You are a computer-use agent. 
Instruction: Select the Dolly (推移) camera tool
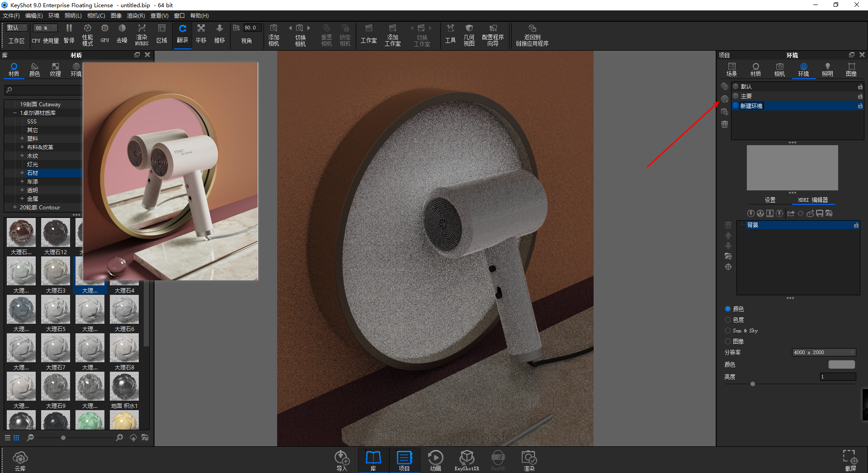(220, 34)
